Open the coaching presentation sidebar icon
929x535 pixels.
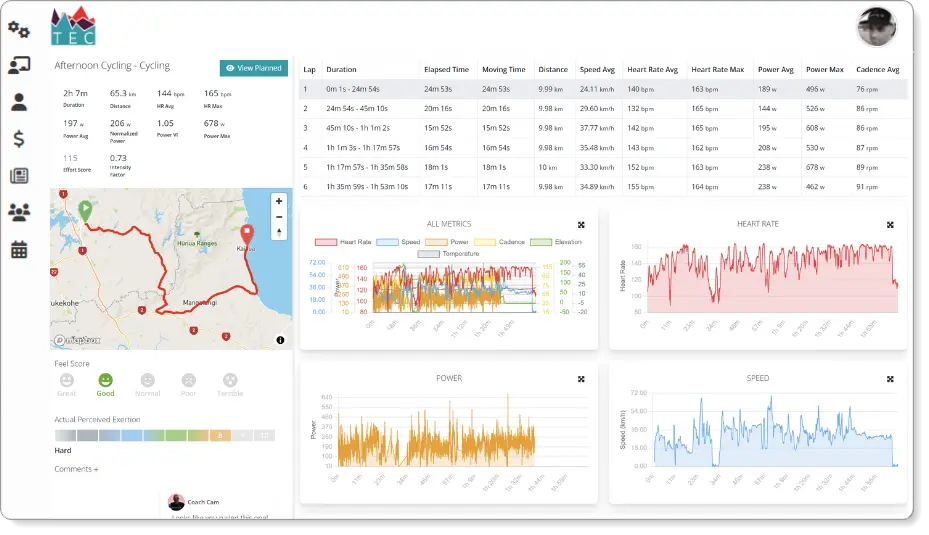(18, 66)
